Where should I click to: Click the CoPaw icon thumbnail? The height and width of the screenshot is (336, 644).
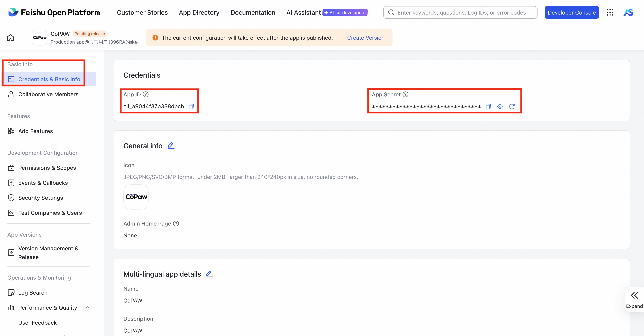pos(136,197)
